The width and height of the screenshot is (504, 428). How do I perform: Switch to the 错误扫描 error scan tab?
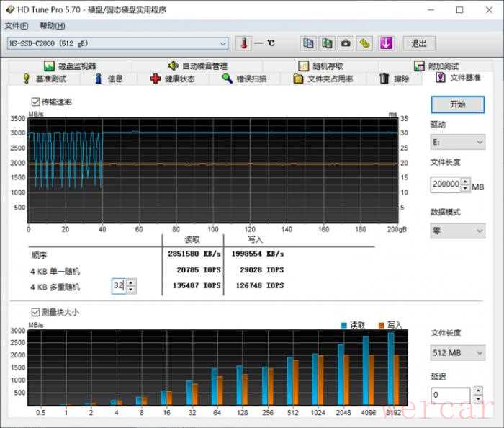point(244,79)
